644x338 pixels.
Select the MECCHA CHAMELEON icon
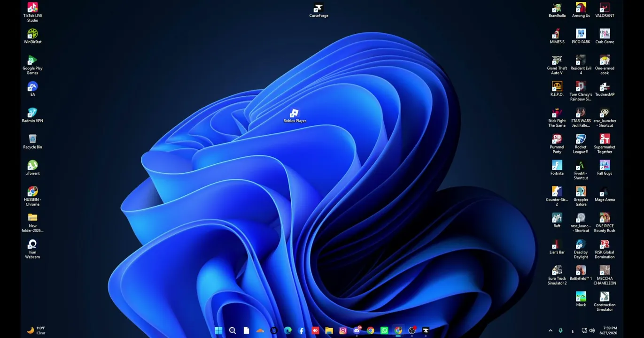(605, 275)
